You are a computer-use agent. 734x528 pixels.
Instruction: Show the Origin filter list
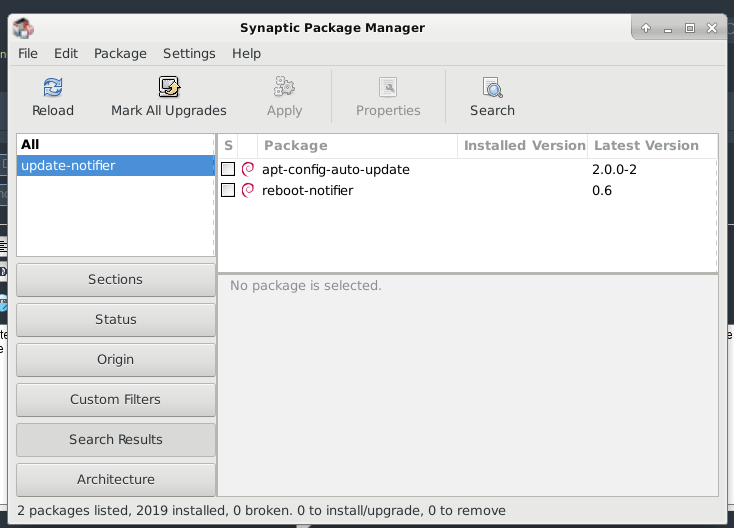tap(116, 359)
